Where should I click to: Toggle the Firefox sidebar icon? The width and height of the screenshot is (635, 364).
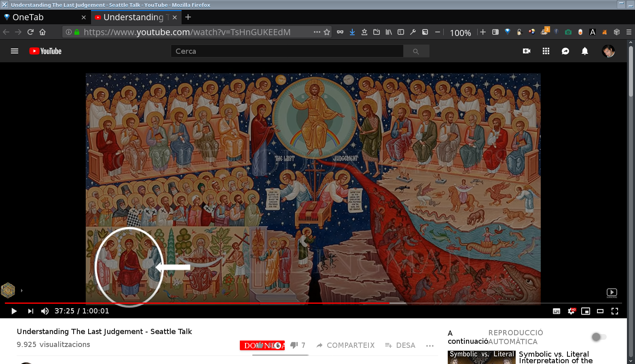[x=401, y=32]
